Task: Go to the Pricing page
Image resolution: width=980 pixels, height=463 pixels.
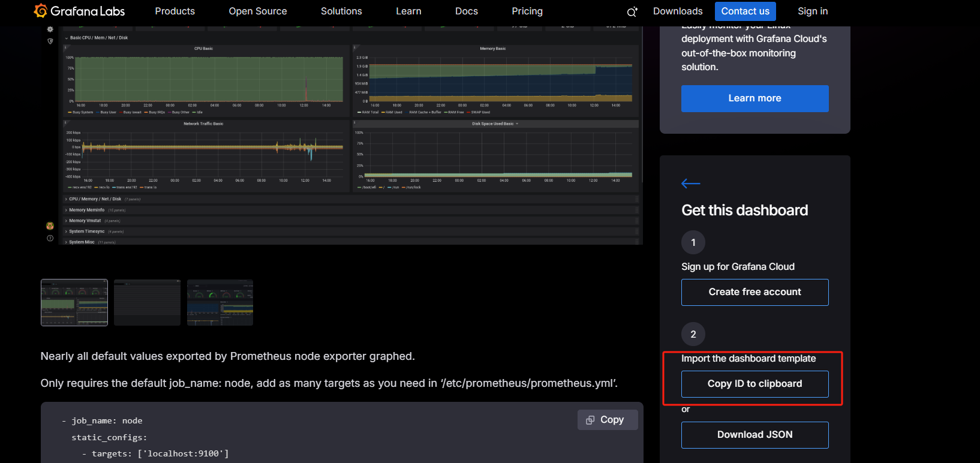Action: pos(527,11)
